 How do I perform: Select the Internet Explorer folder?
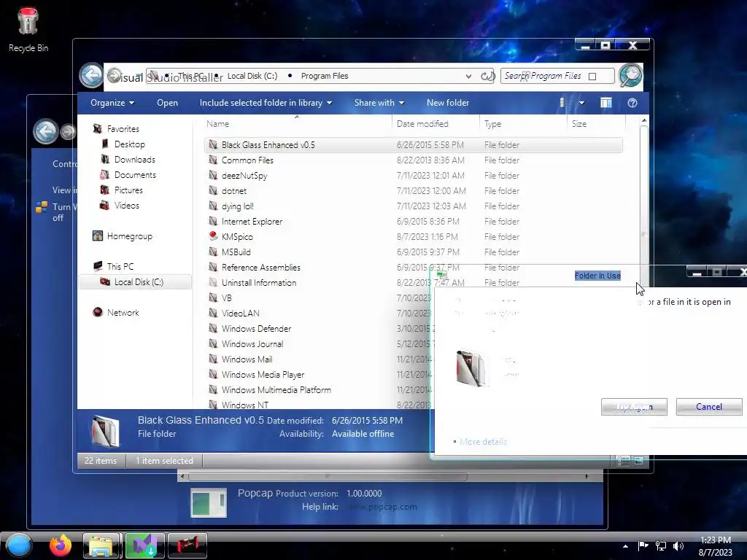(252, 222)
